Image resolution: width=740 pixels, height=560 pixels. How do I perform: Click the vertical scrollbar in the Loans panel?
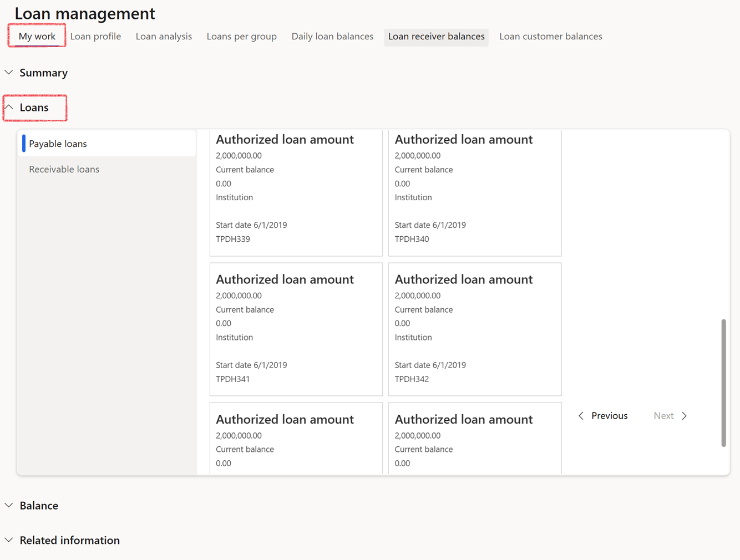click(723, 383)
